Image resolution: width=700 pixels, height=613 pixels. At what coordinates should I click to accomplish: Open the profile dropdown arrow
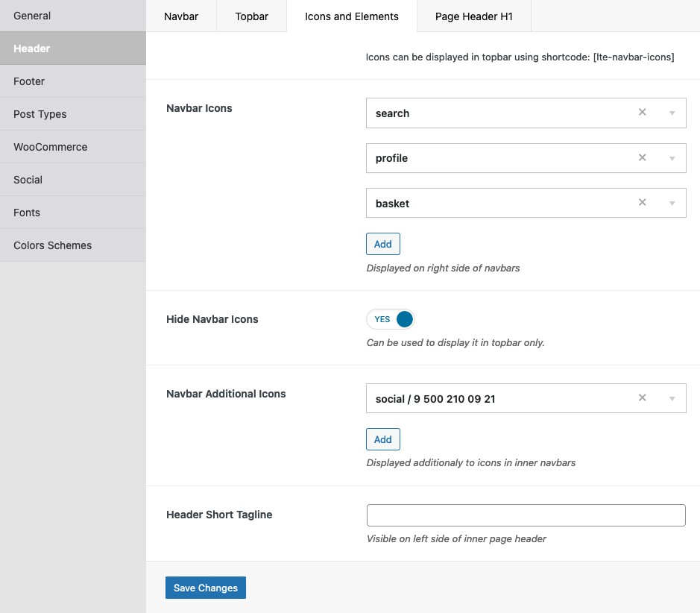(672, 158)
